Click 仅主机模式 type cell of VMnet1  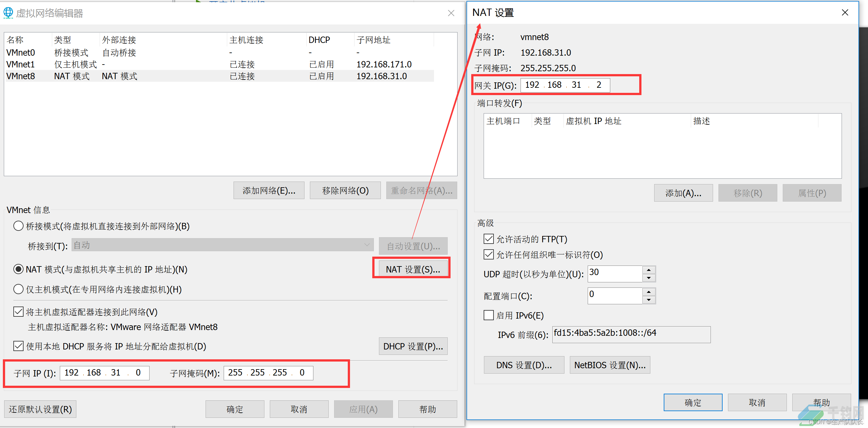pyautogui.click(x=75, y=64)
